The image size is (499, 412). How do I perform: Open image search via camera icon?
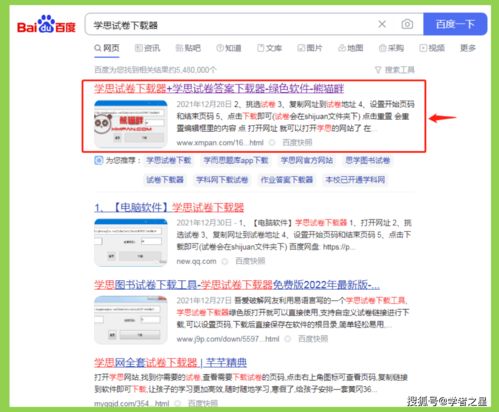[407, 24]
